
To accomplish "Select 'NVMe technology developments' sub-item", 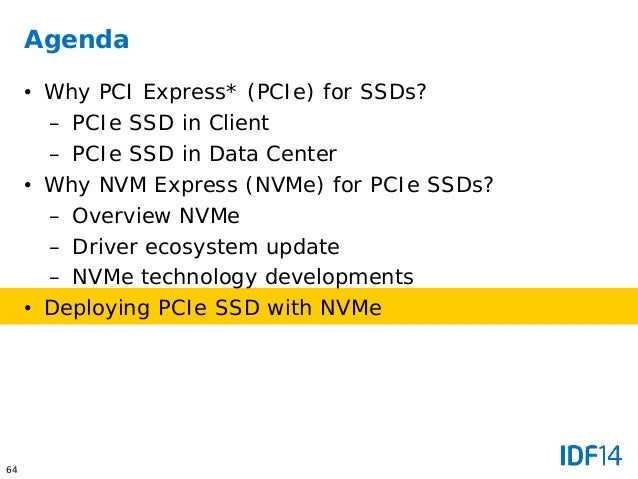I will 243,278.
